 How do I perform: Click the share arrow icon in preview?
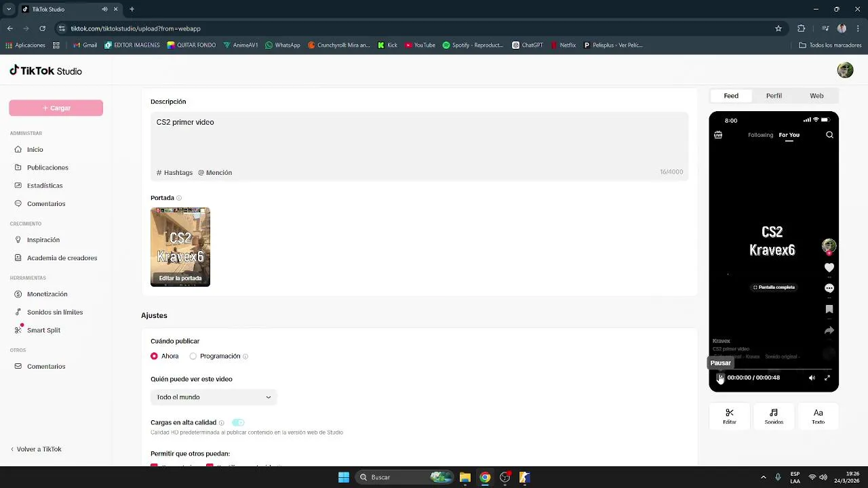[x=829, y=331]
